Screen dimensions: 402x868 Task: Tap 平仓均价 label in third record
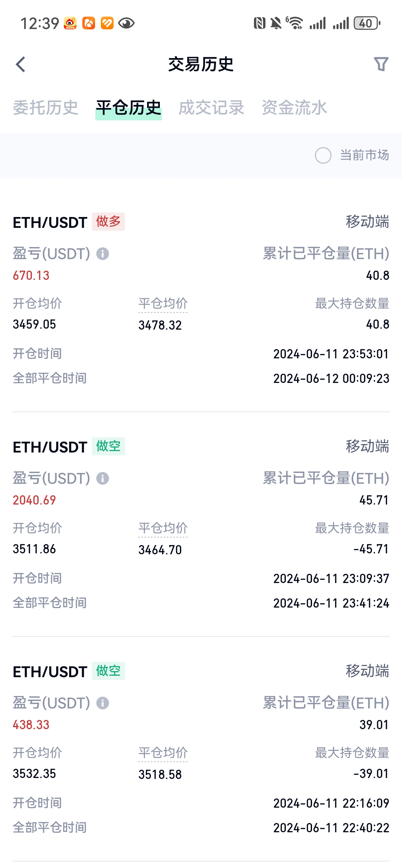pyautogui.click(x=163, y=753)
